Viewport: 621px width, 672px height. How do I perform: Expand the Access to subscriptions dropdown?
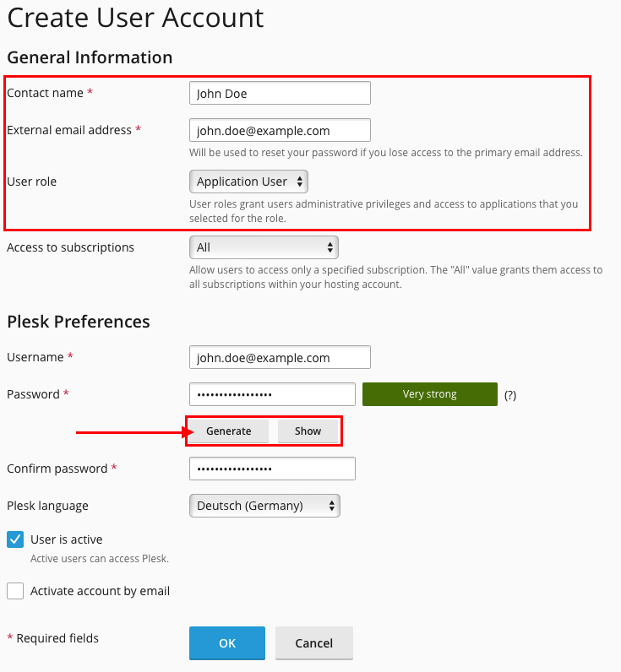point(264,247)
